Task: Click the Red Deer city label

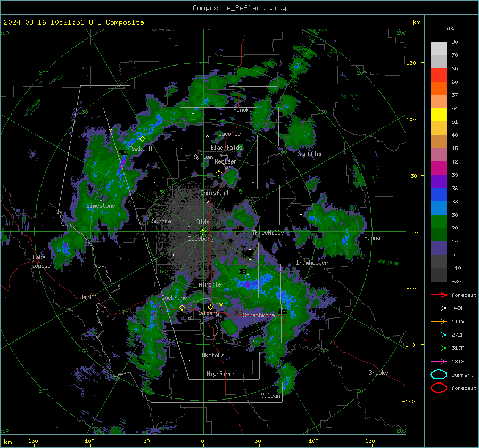Action: [x=226, y=161]
